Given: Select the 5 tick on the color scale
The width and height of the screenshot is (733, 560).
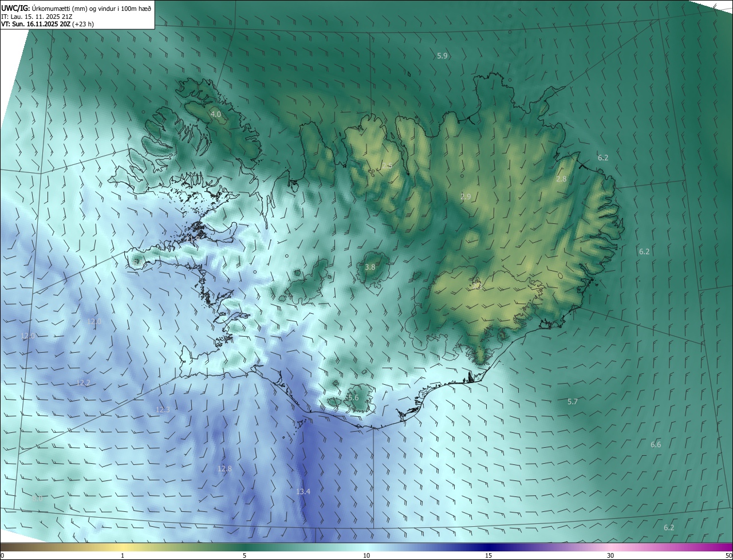Looking at the screenshot, I should (x=245, y=555).
